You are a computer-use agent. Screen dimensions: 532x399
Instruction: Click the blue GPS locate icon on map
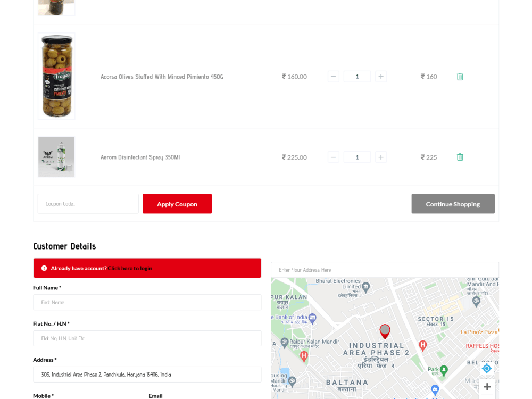click(x=487, y=368)
